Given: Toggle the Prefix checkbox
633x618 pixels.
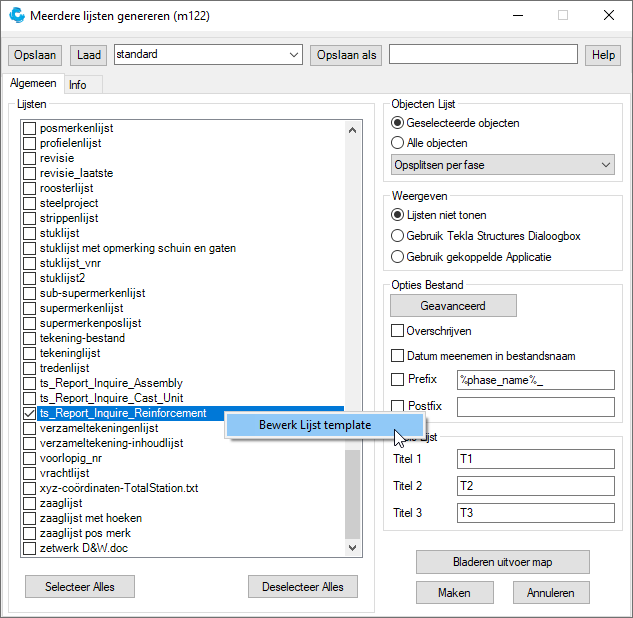Looking at the screenshot, I should click(397, 379).
